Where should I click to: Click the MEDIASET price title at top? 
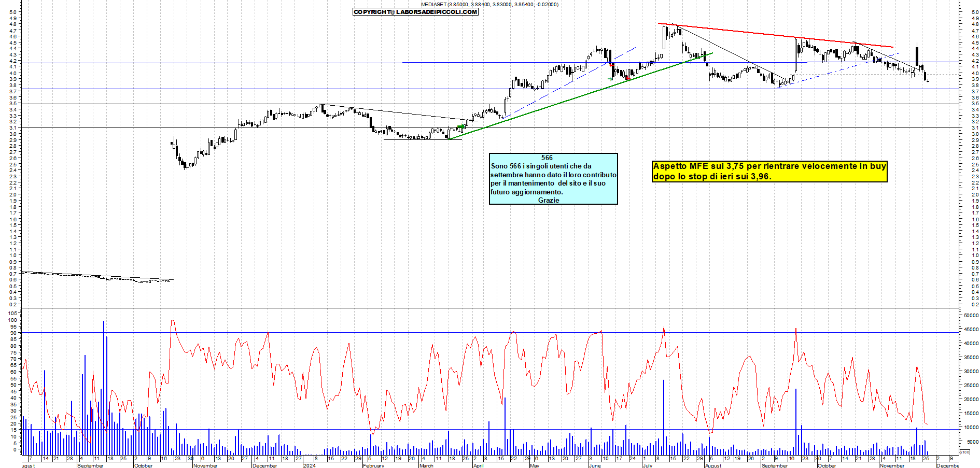(489, 4)
